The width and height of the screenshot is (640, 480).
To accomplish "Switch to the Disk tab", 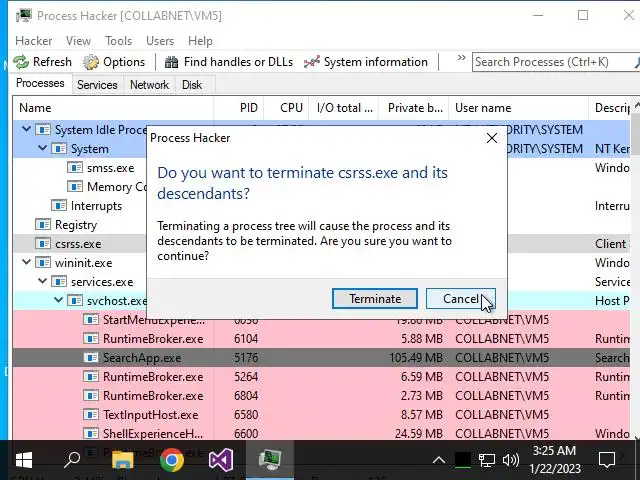I will (x=192, y=84).
